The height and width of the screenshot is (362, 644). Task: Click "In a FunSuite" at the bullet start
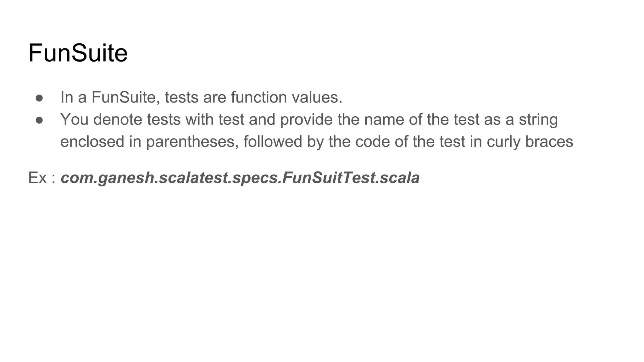[108, 97]
